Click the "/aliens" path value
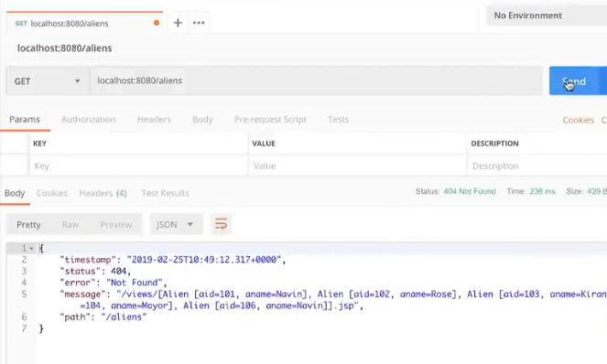Viewport: 607px width, 364px height. click(124, 317)
